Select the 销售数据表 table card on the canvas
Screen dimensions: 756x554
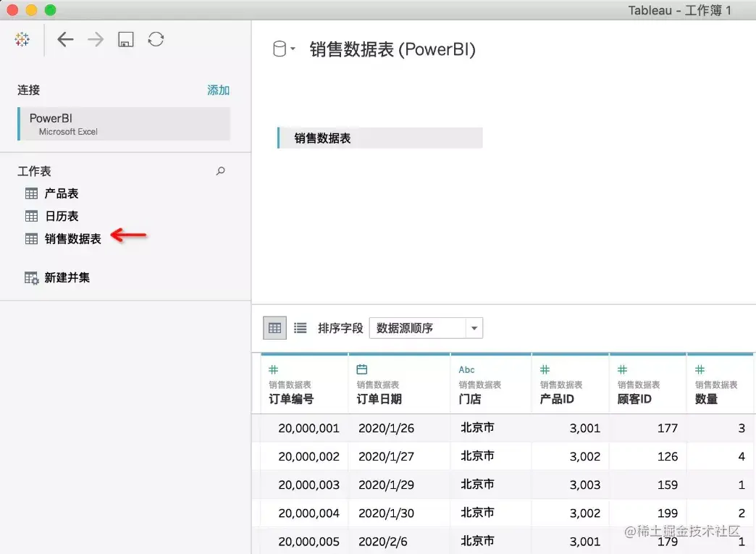[x=380, y=138]
